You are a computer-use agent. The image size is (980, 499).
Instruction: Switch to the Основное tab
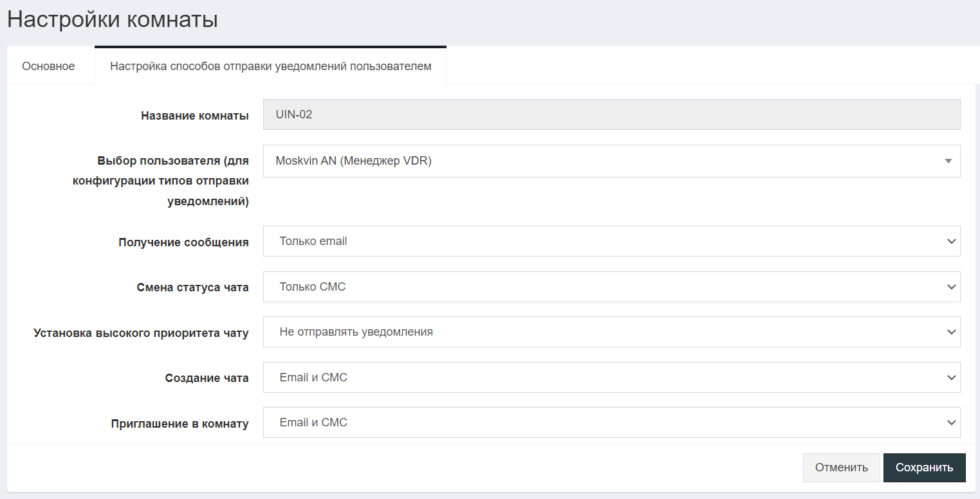pos(48,66)
